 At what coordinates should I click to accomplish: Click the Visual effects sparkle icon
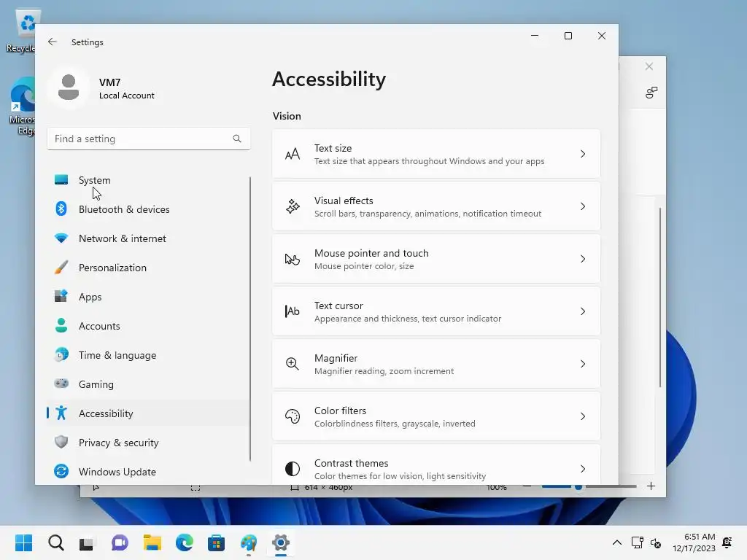(x=293, y=206)
